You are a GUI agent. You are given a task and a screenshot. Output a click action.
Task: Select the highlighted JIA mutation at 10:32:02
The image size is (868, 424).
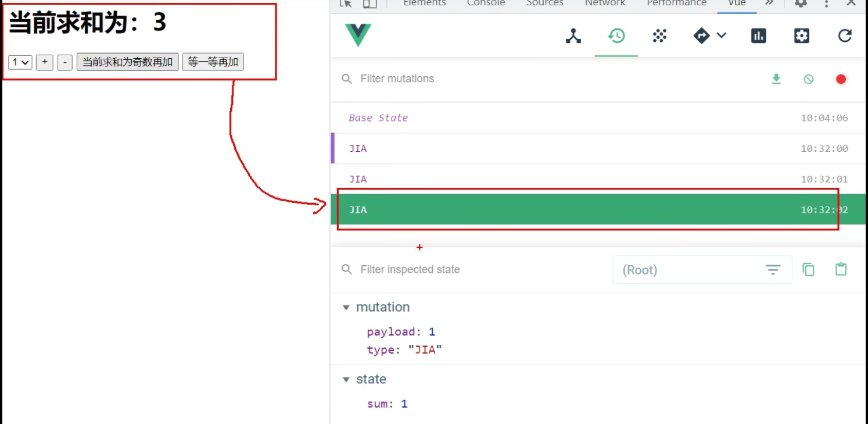click(x=598, y=209)
